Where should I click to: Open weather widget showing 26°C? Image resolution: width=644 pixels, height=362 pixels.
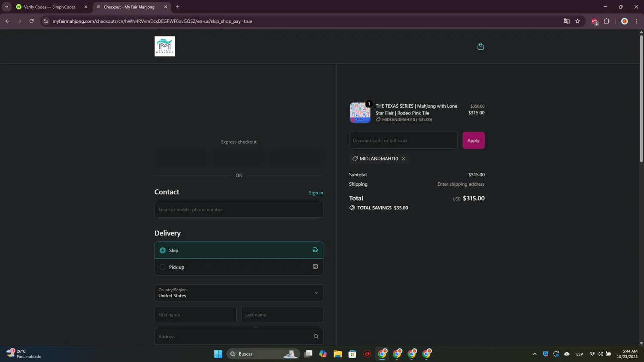tap(24, 354)
